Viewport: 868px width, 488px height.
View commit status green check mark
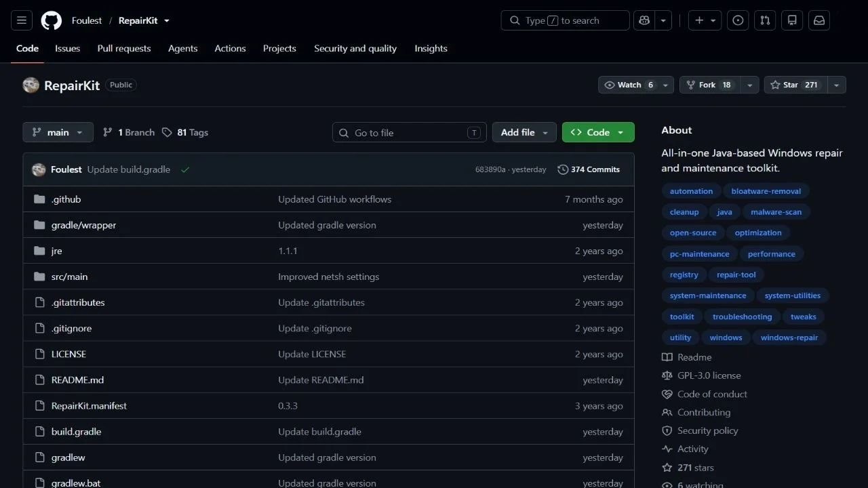pos(185,169)
